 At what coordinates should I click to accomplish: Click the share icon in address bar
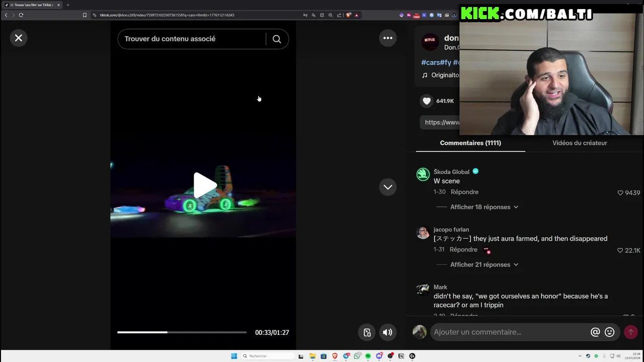click(339, 15)
